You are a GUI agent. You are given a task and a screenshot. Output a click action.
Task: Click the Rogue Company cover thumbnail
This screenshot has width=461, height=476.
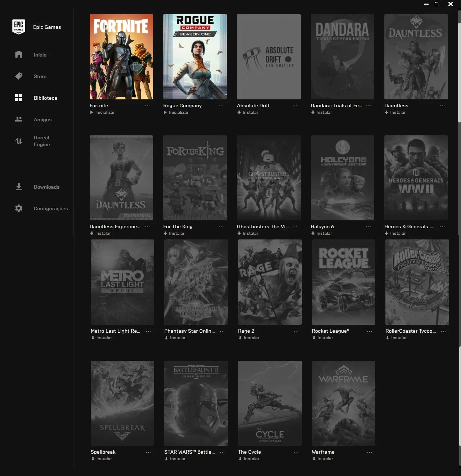(195, 57)
